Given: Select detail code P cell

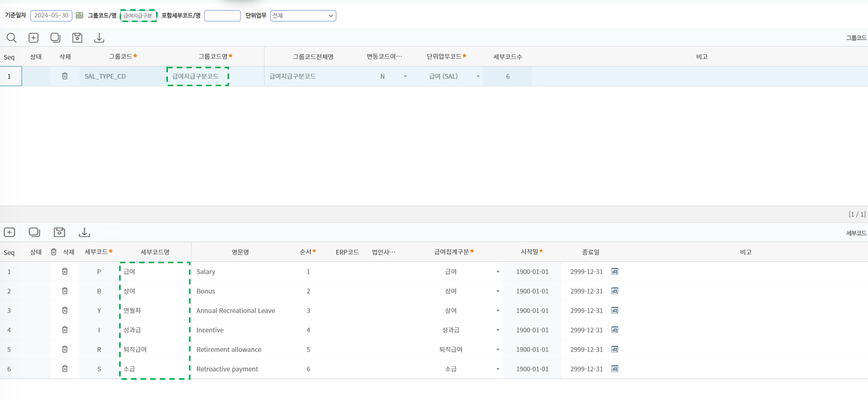Looking at the screenshot, I should tap(99, 271).
